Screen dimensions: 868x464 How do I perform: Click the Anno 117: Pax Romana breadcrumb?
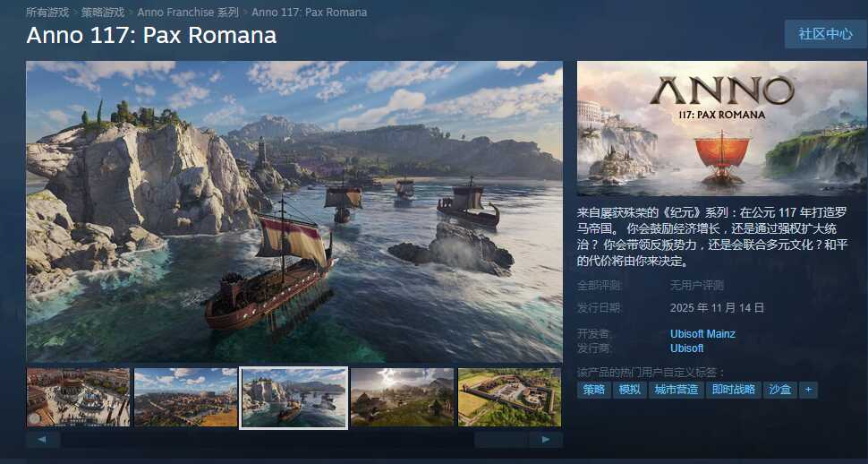point(309,13)
